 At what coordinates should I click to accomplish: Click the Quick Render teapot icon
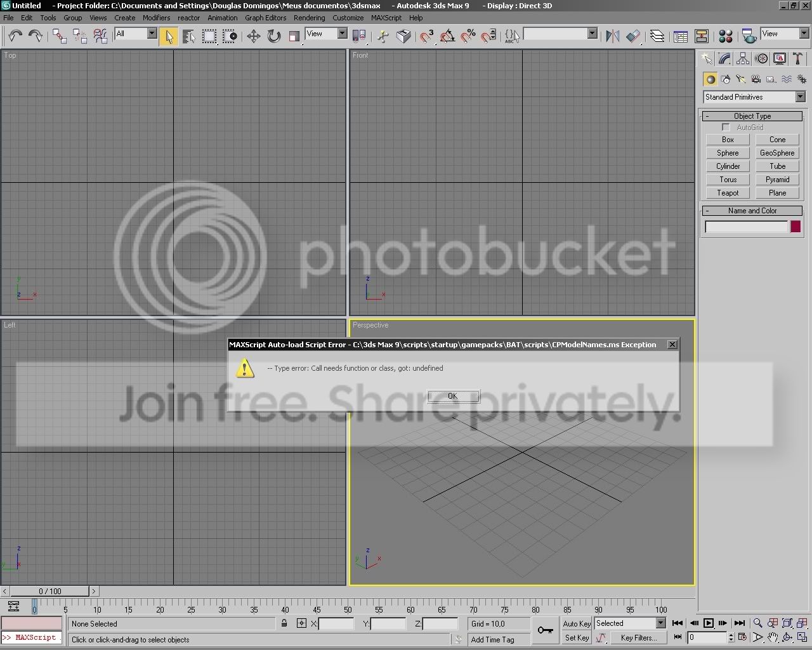click(x=749, y=36)
